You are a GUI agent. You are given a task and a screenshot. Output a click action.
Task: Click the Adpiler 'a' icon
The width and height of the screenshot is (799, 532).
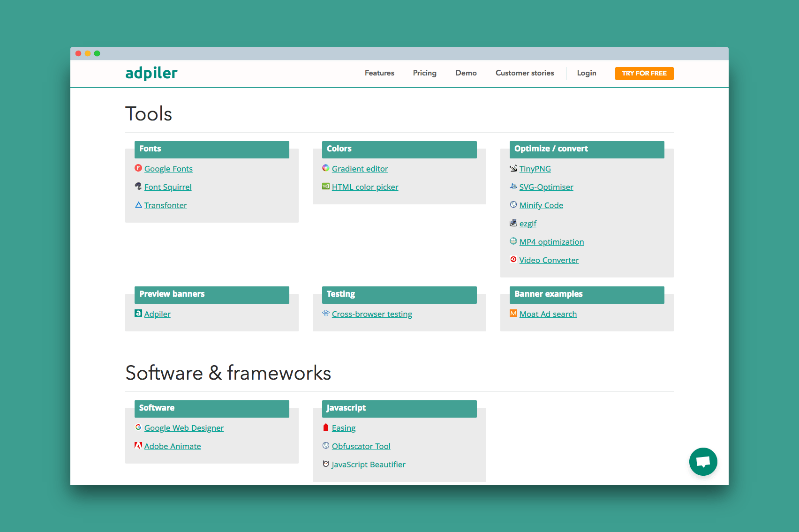[x=138, y=313]
